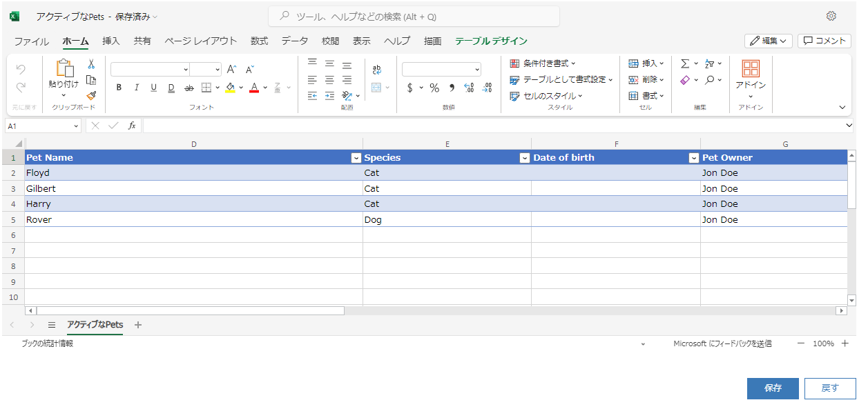The width and height of the screenshot is (868, 409).
Task: Open the Pet Name column filter dropdown
Action: point(356,158)
